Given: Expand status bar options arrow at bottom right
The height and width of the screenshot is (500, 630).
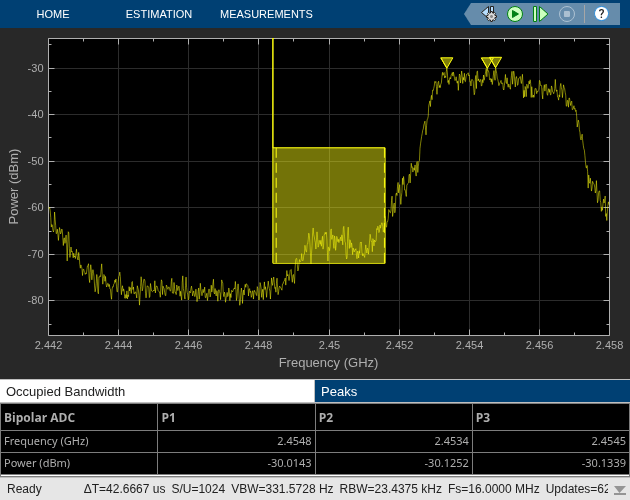Looking at the screenshot, I should [620, 490].
